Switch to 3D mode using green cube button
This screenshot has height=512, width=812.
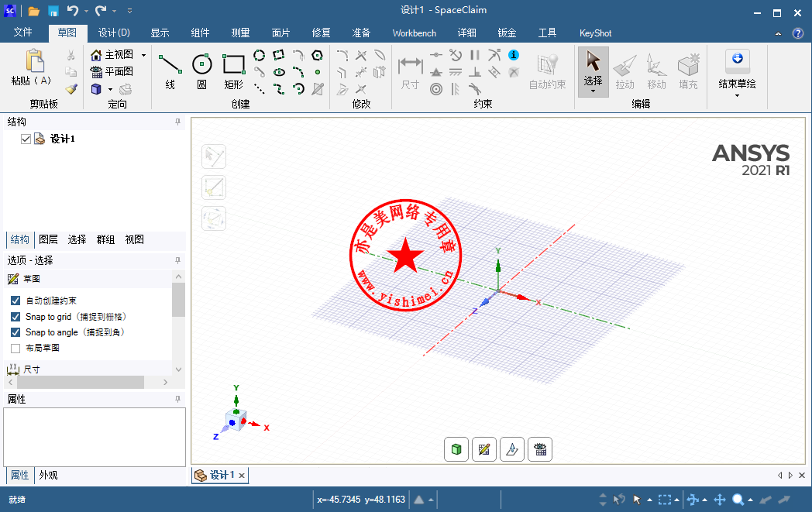point(456,449)
